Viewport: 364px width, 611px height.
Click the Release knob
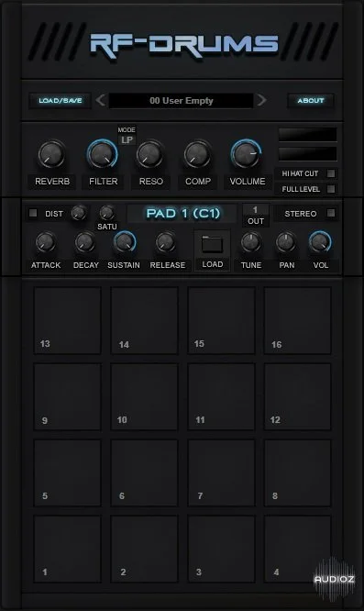[166, 242]
